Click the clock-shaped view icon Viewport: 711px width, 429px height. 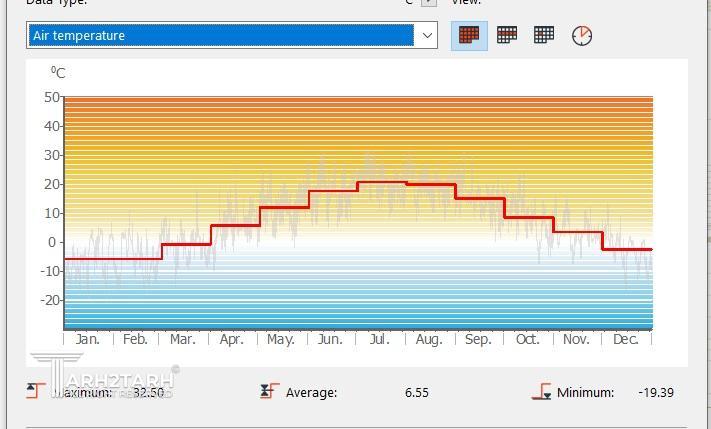point(582,35)
